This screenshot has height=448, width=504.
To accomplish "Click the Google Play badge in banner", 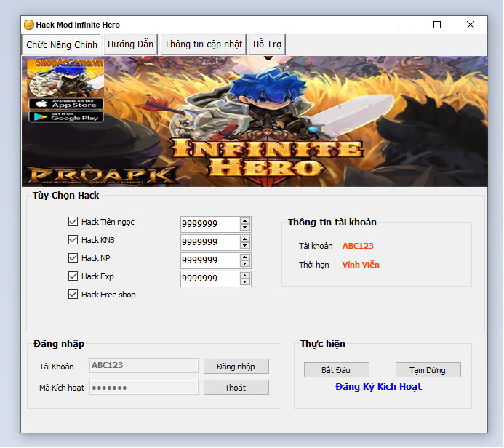I will coord(66,117).
